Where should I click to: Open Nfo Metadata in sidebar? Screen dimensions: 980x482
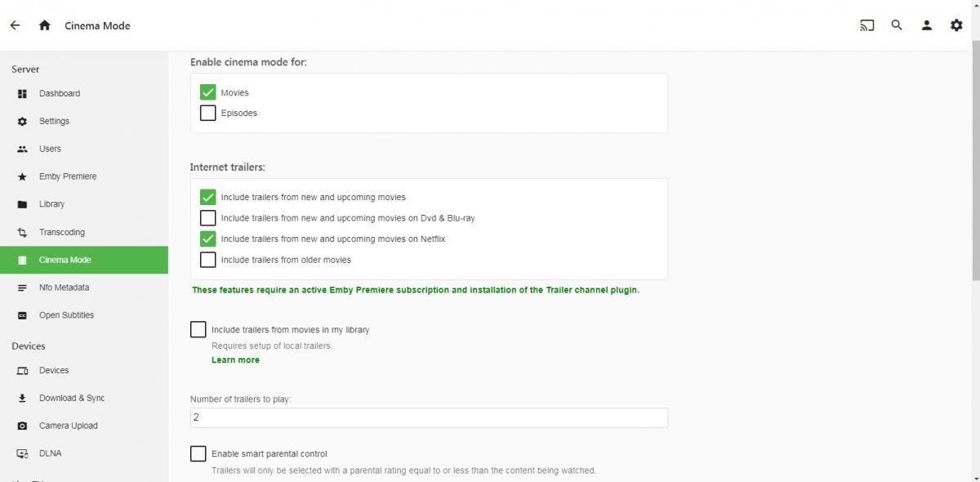pos(64,288)
